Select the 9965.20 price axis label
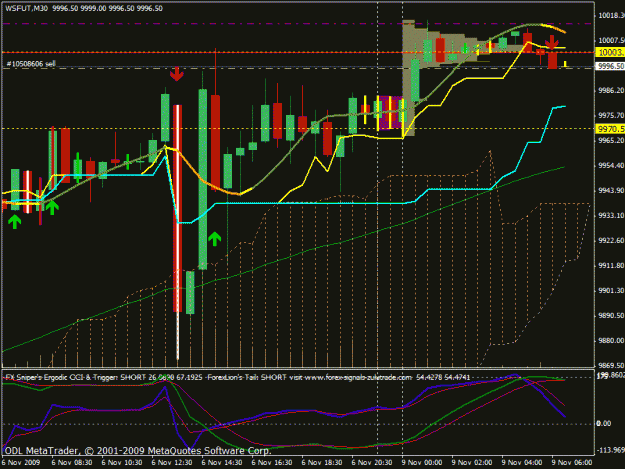This screenshot has height=469, width=625. pyautogui.click(x=611, y=140)
